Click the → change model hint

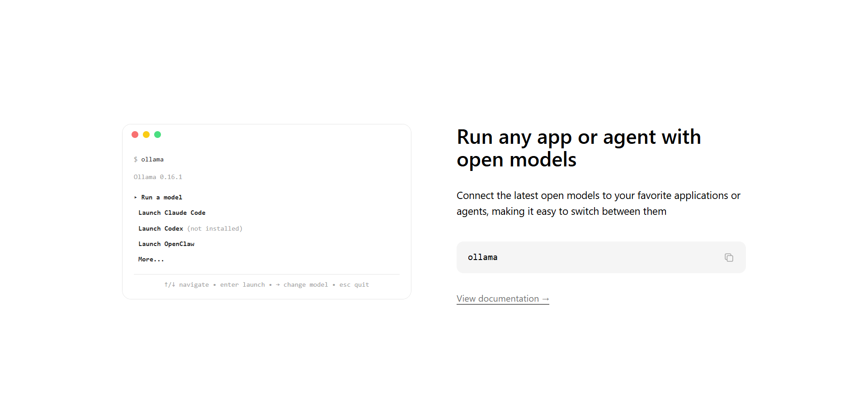(302, 285)
